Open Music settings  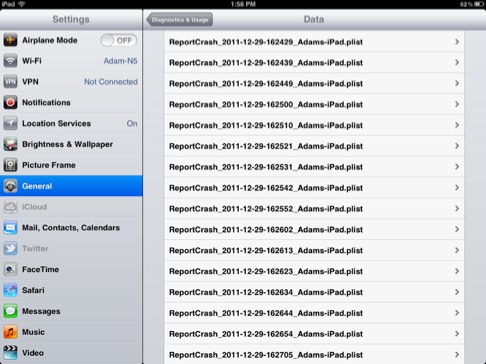pos(71,332)
